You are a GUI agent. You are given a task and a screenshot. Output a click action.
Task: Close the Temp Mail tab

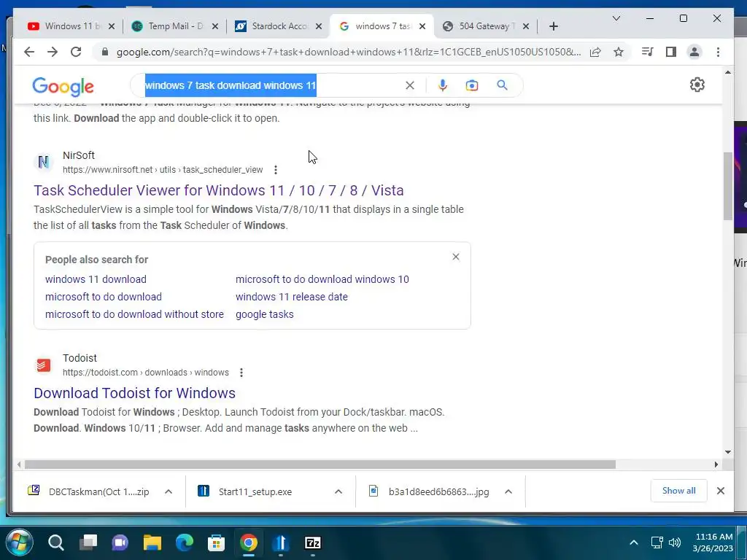pos(215,26)
